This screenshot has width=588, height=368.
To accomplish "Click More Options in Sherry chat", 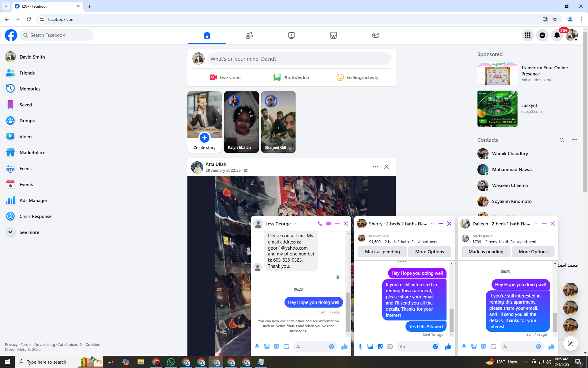I will (x=429, y=251).
